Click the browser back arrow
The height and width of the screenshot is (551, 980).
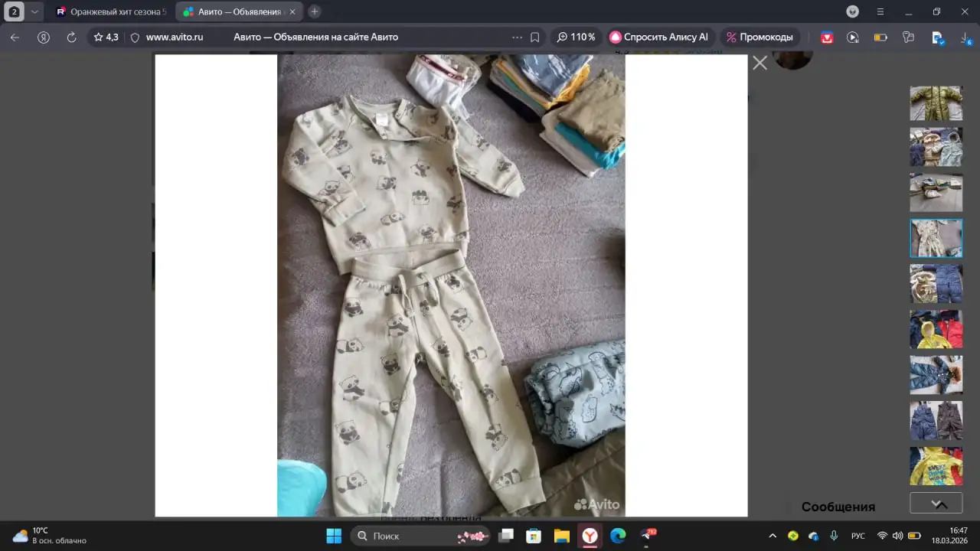15,37
